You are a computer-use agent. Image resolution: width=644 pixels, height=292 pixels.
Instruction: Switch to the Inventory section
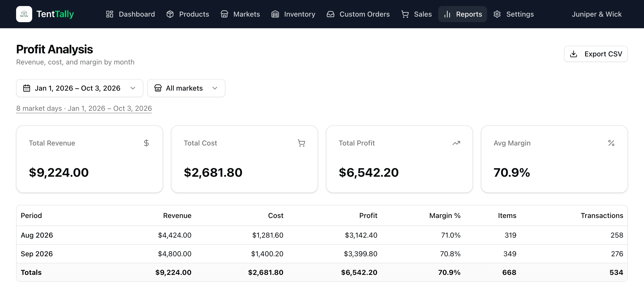pos(293,14)
